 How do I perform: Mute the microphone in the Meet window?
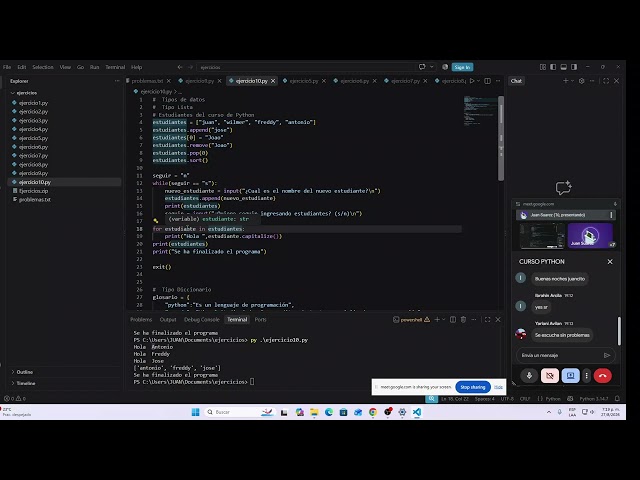[x=529, y=376]
